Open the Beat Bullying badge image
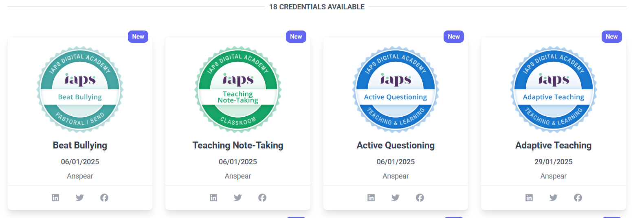 [x=80, y=89]
